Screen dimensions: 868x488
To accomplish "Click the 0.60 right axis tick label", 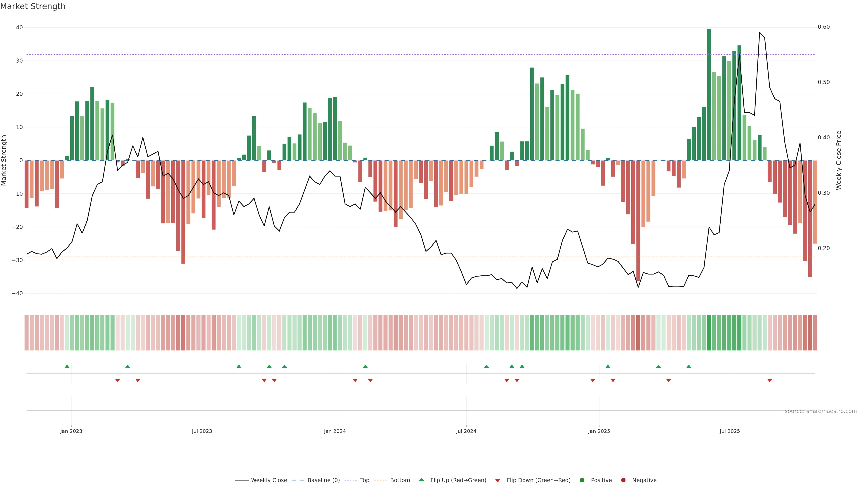I will coord(823,27).
